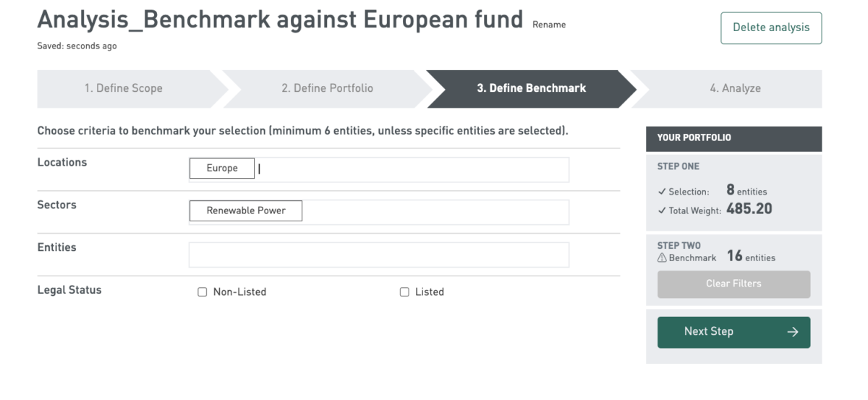Open the Sectors selection field
Viewport: 868px width, 400px height.
(x=379, y=212)
